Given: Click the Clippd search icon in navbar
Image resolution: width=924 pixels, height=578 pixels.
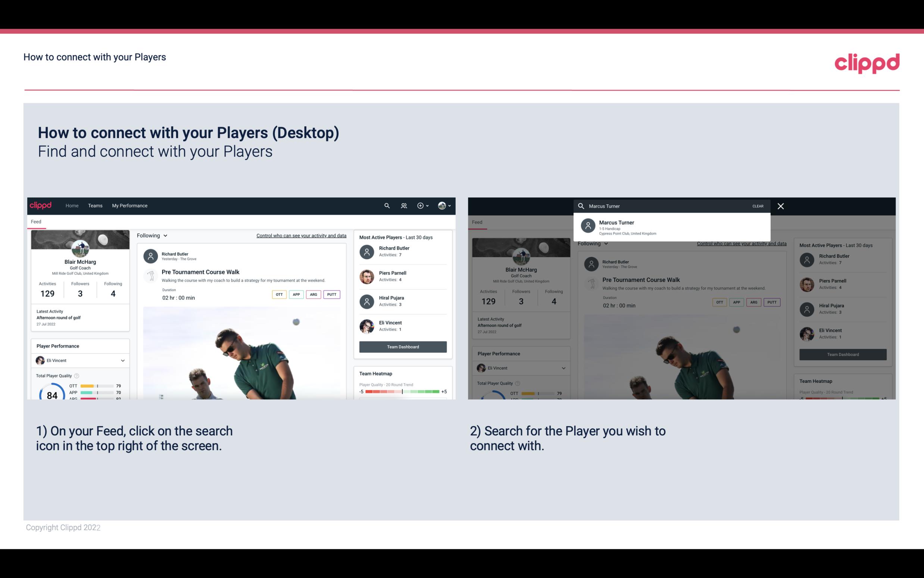Looking at the screenshot, I should (386, 205).
